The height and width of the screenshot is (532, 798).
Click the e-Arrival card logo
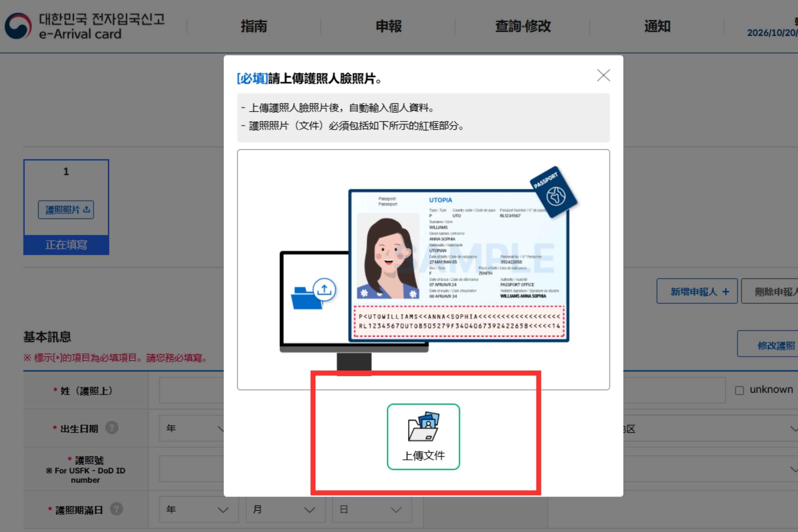(85, 26)
